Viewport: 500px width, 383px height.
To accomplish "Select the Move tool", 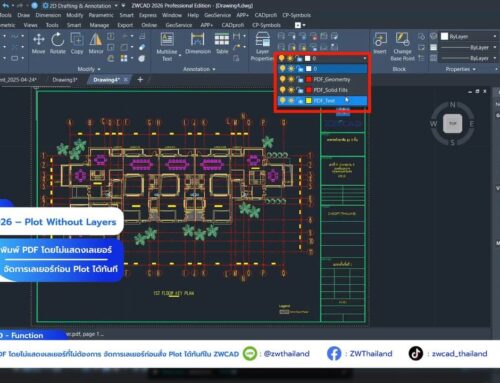I will 39,44.
